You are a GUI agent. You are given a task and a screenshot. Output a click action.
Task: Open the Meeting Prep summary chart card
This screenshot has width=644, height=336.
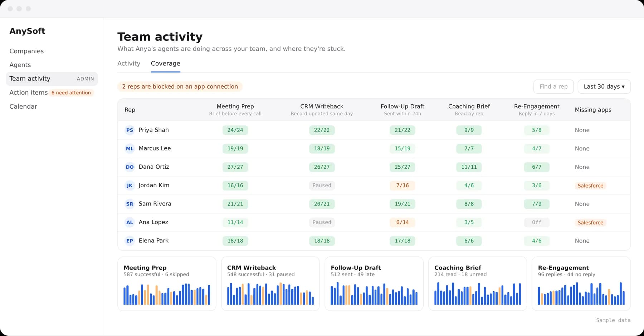[167, 284]
